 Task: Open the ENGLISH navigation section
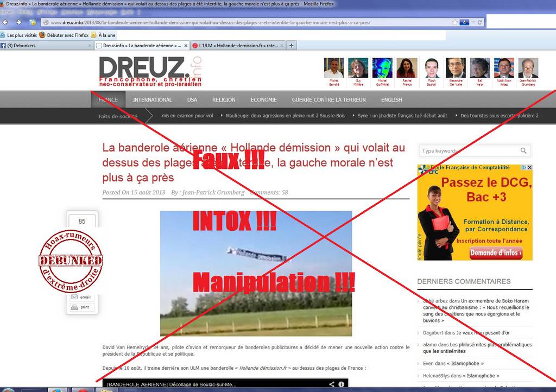point(391,99)
